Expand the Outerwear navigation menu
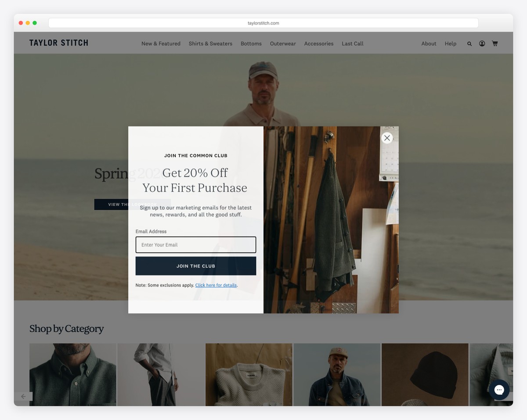The image size is (527, 420). click(x=283, y=43)
